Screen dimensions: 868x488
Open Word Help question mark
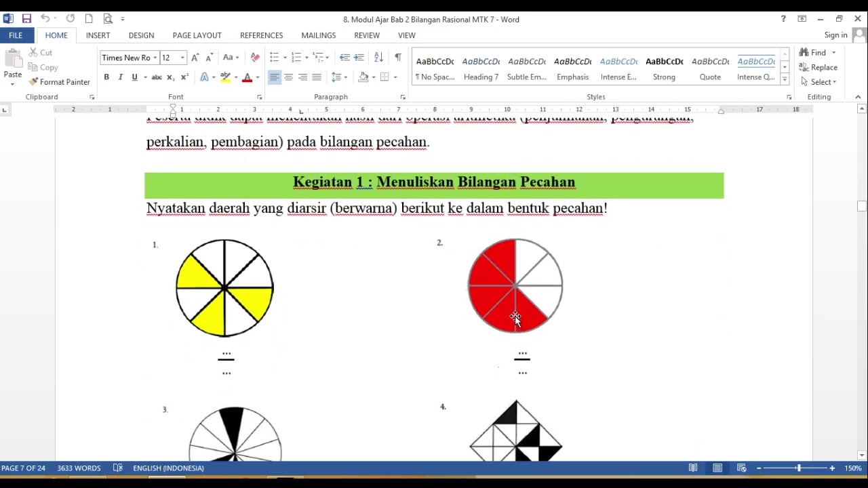pyautogui.click(x=783, y=19)
